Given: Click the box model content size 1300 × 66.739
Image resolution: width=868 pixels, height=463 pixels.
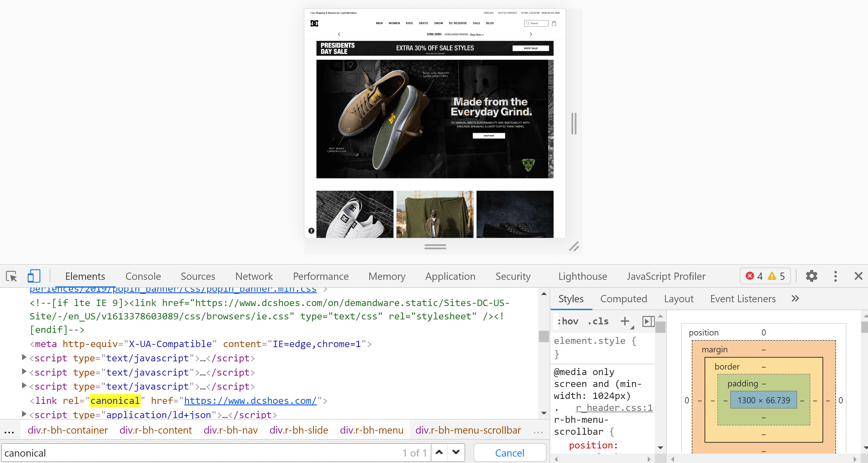Looking at the screenshot, I should pyautogui.click(x=763, y=400).
